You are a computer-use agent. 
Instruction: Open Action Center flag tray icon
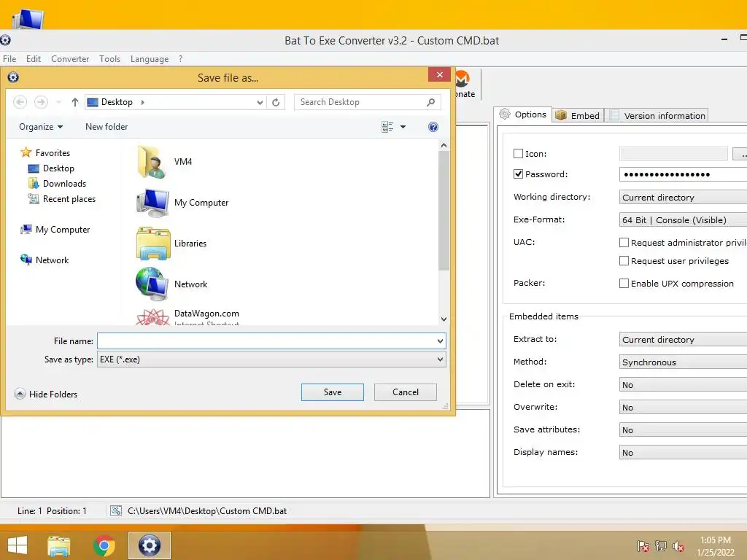[643, 546]
